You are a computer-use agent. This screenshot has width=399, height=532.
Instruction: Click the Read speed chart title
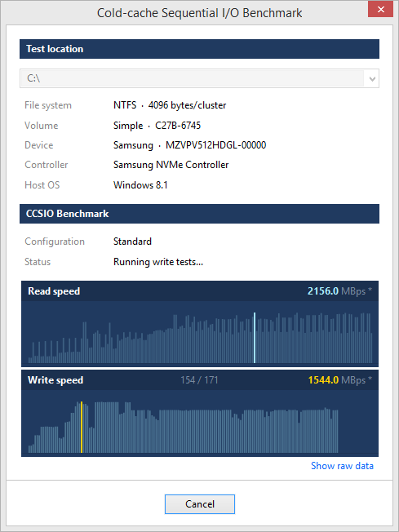pos(54,291)
